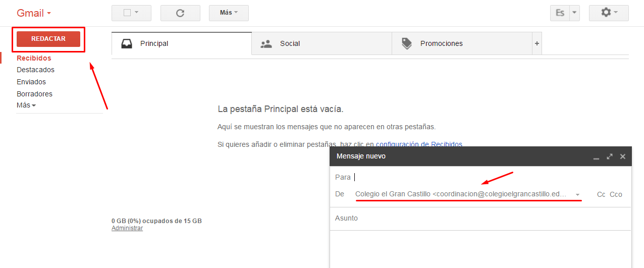Switch to the Principal tab
644x268 pixels.
(181, 43)
